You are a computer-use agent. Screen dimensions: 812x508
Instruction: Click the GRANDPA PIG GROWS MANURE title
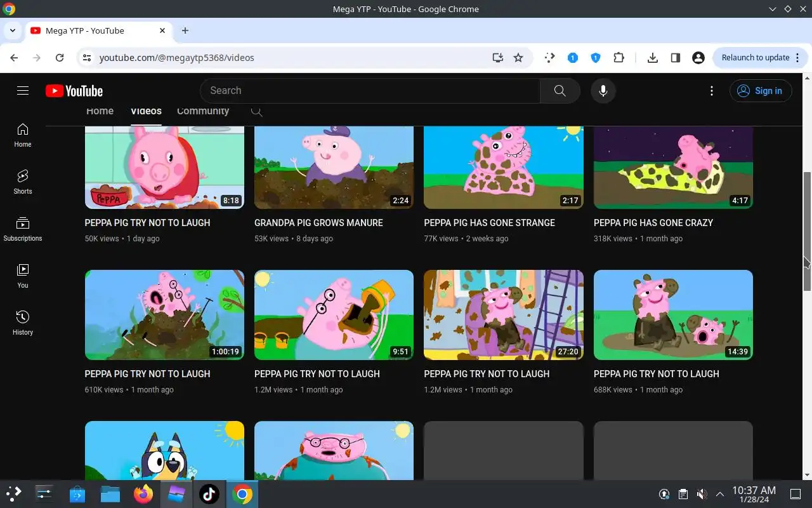318,223
